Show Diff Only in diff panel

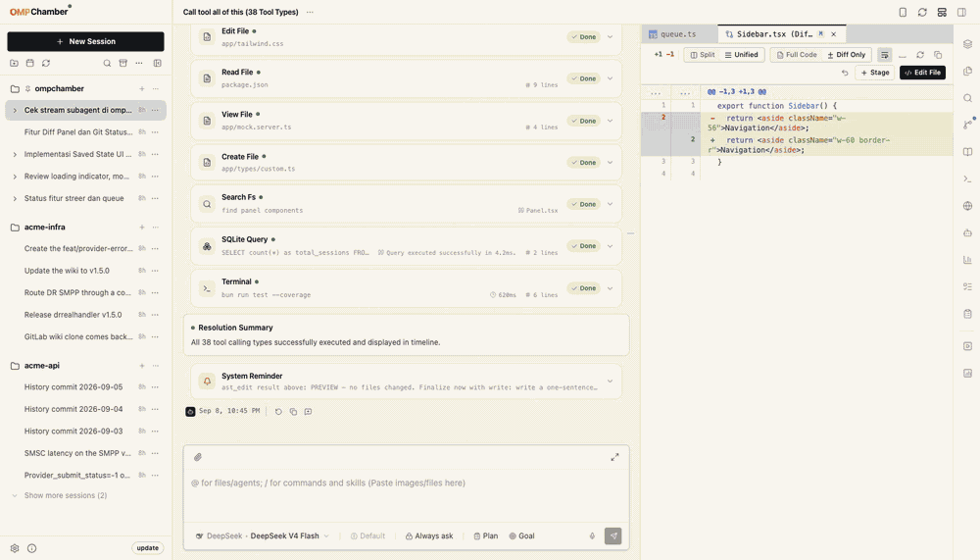coord(847,55)
